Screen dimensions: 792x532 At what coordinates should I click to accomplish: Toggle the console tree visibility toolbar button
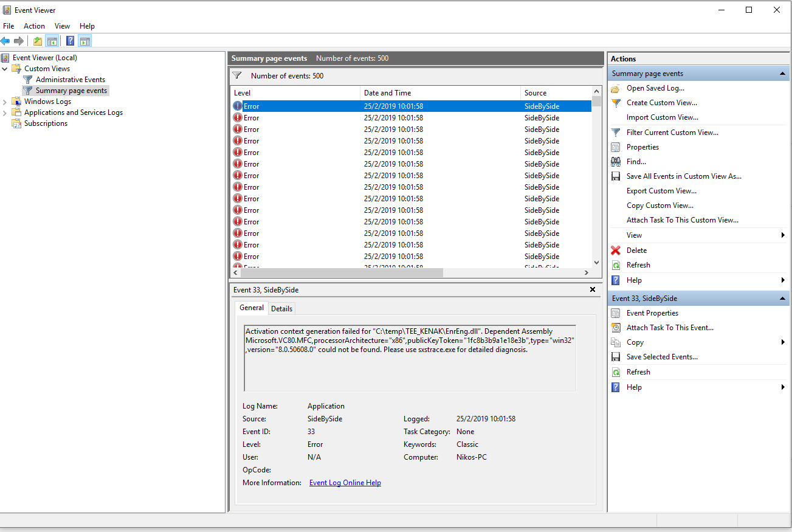52,41
